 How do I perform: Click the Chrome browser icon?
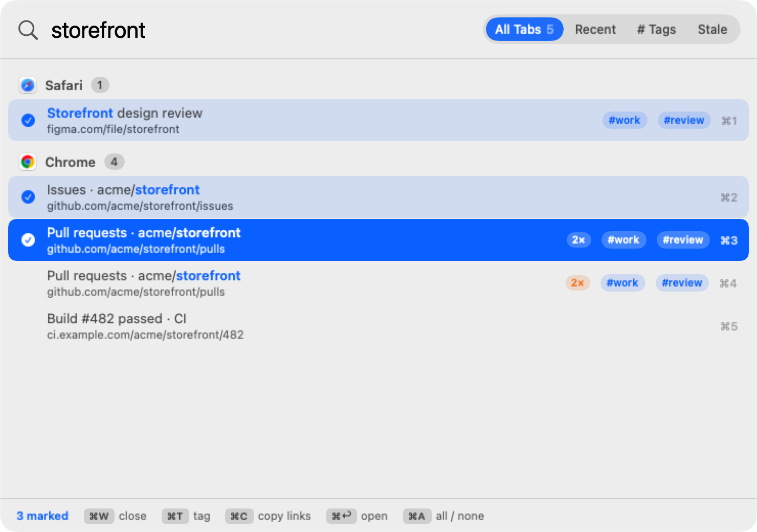28,162
